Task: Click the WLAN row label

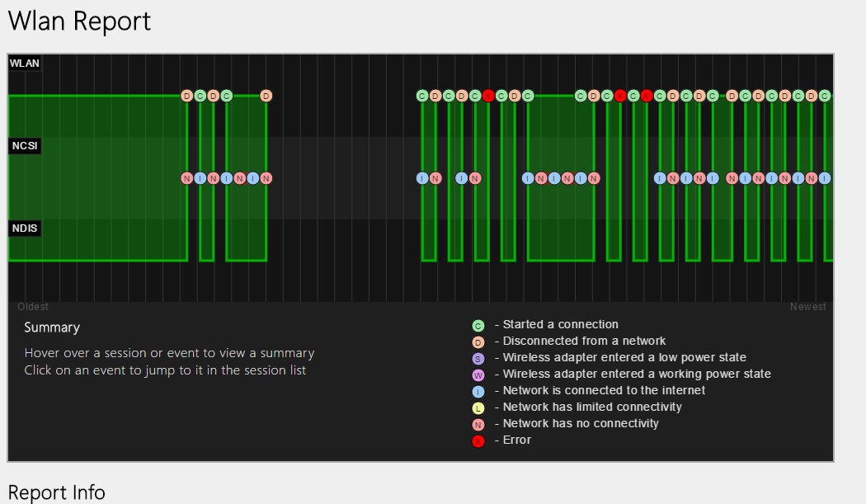Action: [24, 63]
